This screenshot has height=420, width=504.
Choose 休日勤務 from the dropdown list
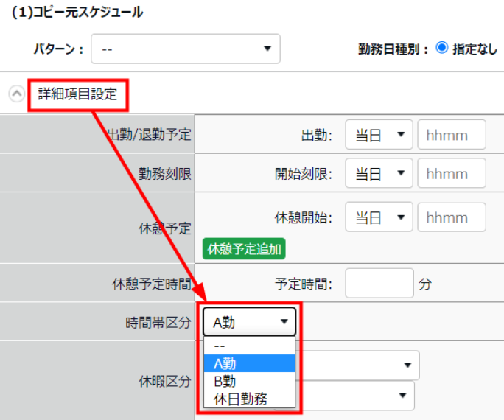[x=249, y=399]
